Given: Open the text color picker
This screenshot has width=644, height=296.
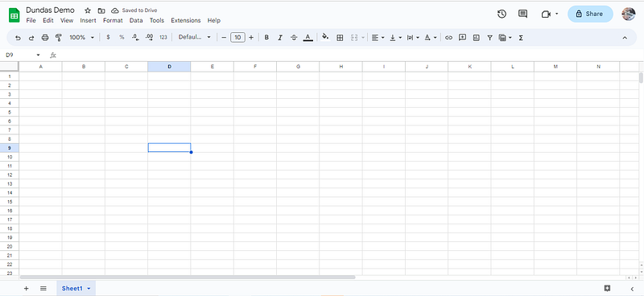Looking at the screenshot, I should (x=308, y=38).
